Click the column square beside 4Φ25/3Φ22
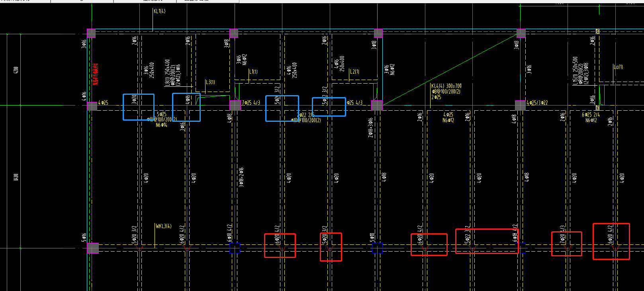 tap(520, 105)
